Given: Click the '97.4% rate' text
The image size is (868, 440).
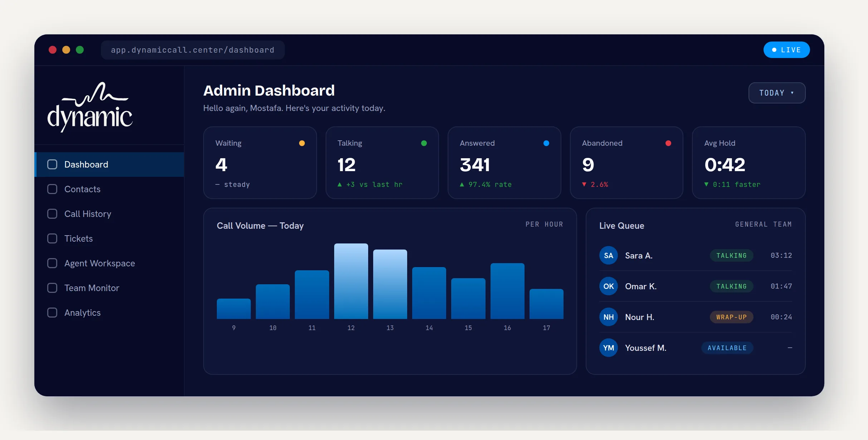Looking at the screenshot, I should point(490,184).
